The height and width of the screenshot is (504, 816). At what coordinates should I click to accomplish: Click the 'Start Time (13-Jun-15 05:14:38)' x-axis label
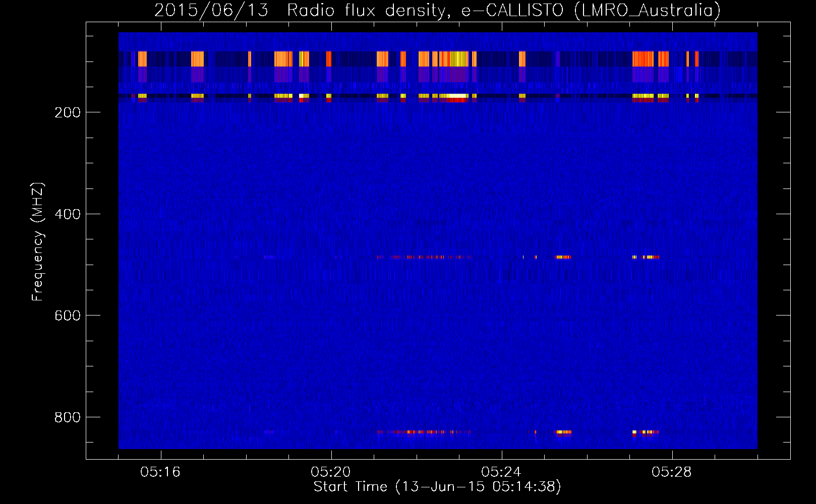[x=437, y=487]
